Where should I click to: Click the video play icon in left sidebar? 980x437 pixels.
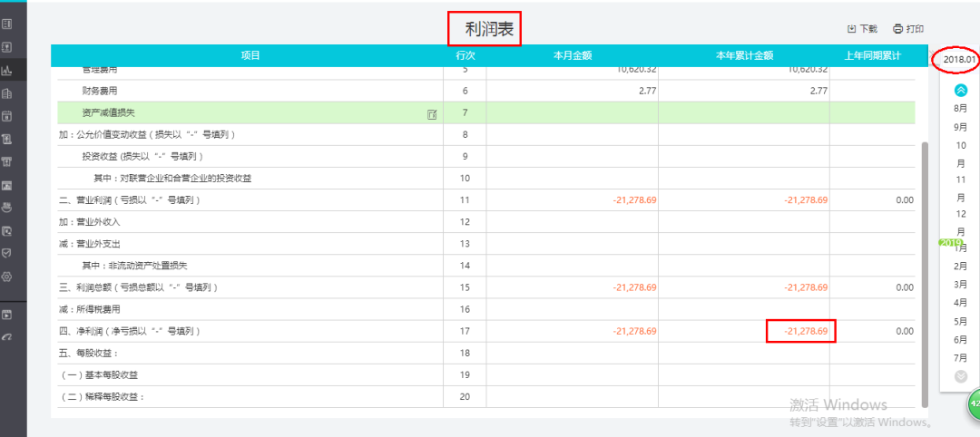click(x=7, y=315)
